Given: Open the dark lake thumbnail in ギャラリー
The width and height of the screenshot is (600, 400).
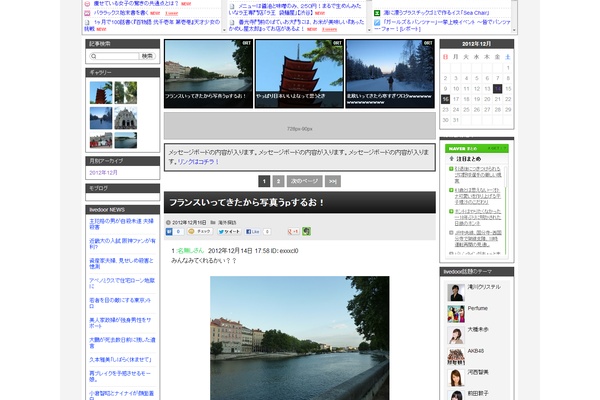Looking at the screenshot, I should pos(126,140).
